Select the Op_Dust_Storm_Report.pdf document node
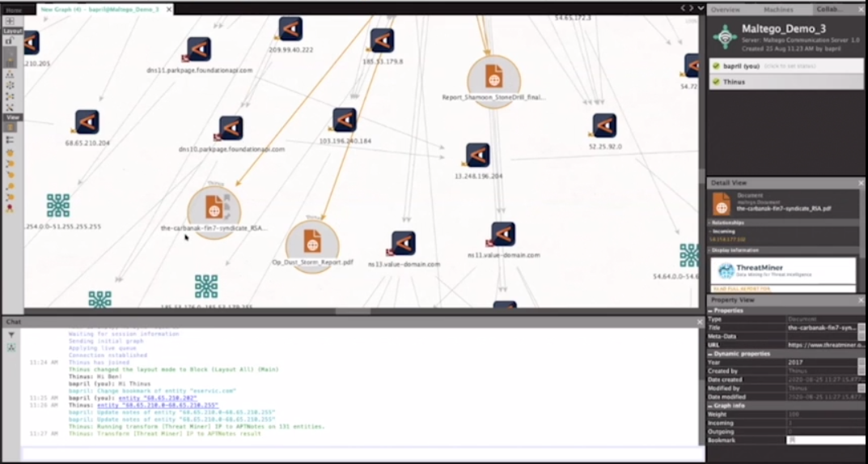 point(312,246)
